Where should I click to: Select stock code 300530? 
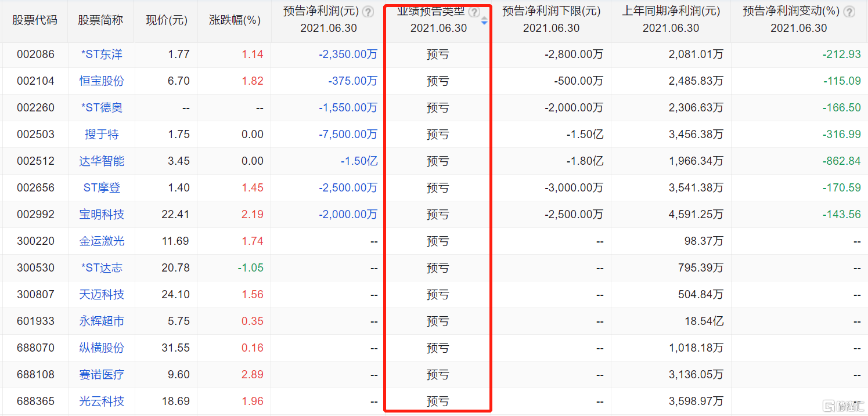point(35,268)
